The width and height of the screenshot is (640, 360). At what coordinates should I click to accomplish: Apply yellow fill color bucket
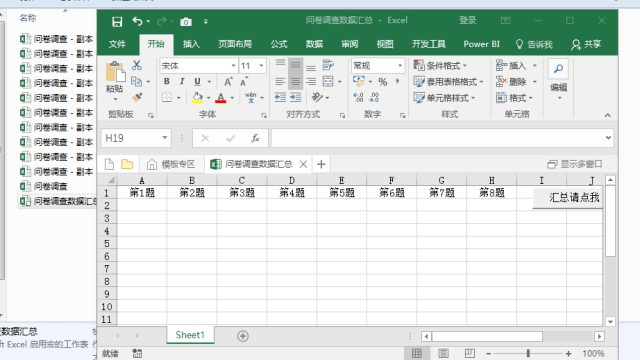point(198,97)
